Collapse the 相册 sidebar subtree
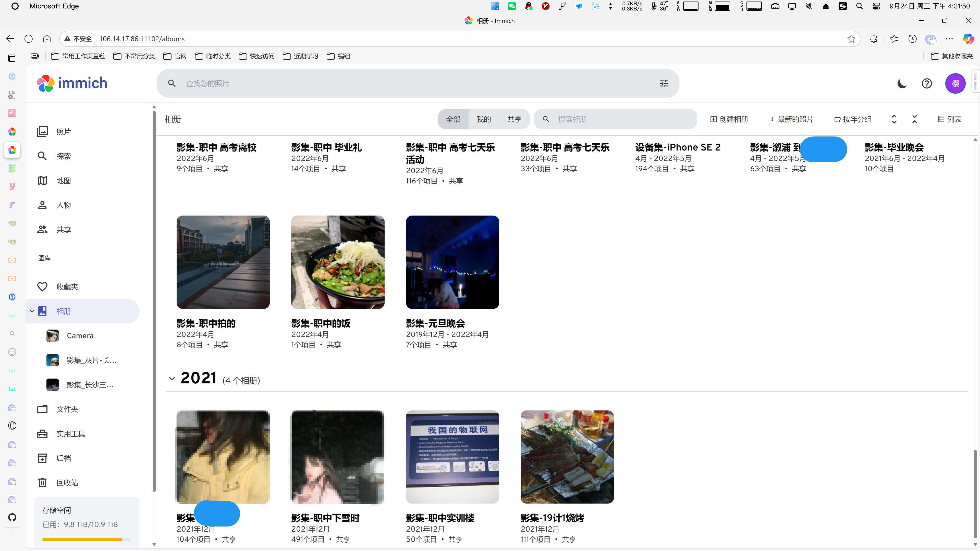The image size is (980, 551). tap(32, 311)
